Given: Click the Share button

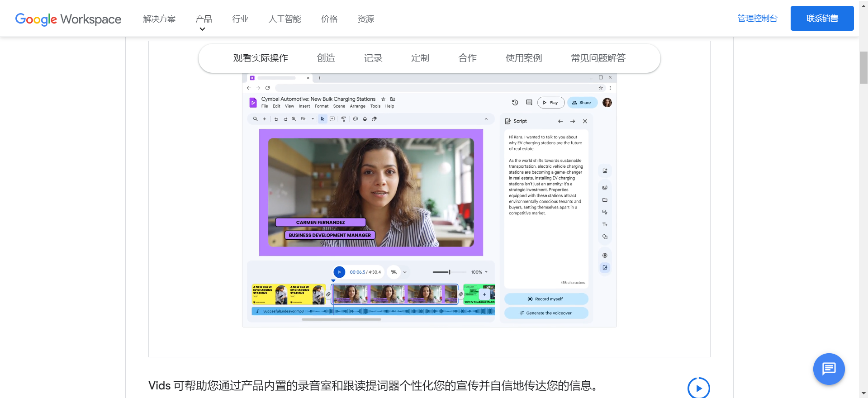Looking at the screenshot, I should pos(582,103).
